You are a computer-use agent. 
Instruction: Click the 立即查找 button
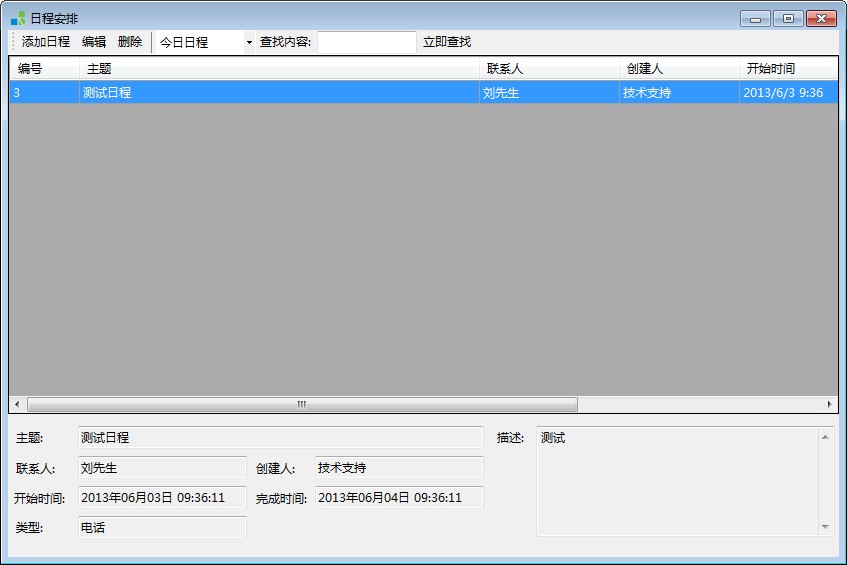coord(446,42)
